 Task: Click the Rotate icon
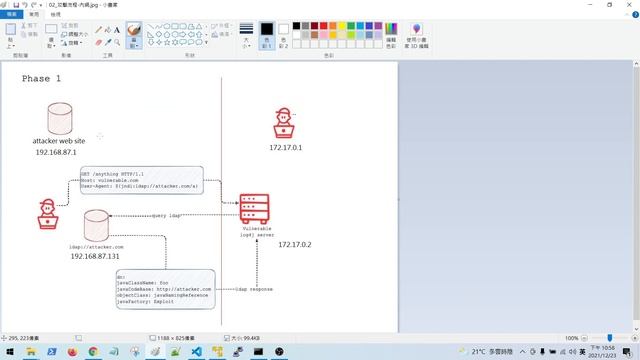pos(64,43)
